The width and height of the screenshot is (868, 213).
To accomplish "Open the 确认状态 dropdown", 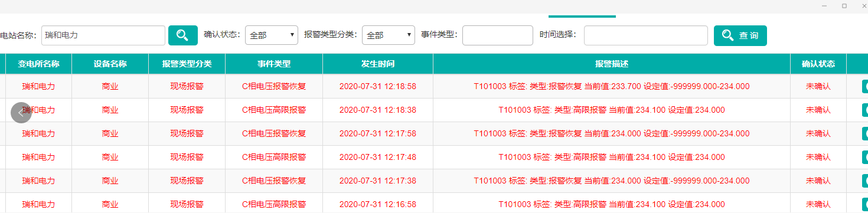I will pyautogui.click(x=271, y=35).
